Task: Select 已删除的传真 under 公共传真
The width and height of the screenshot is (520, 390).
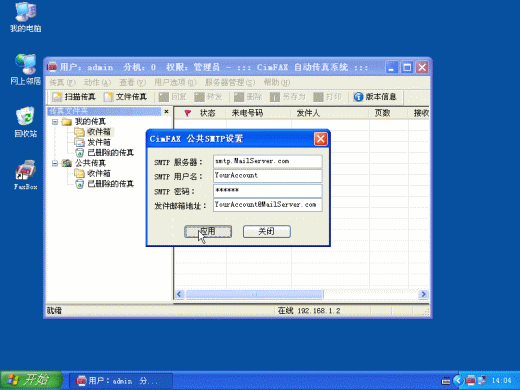Action: (110, 184)
